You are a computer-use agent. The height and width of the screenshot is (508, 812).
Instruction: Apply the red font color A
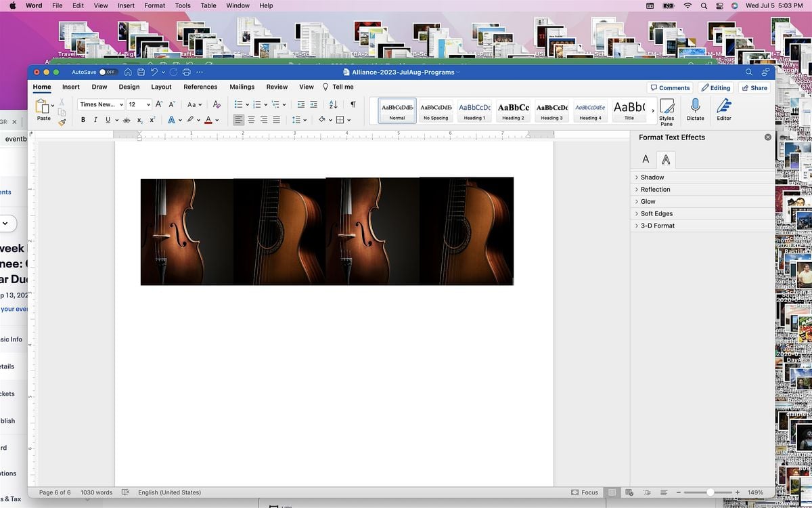point(208,120)
